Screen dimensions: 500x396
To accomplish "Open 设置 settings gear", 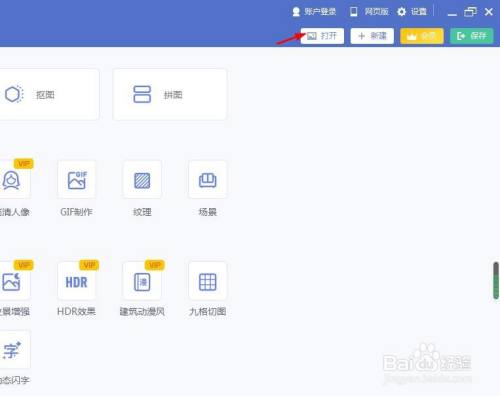I will pyautogui.click(x=412, y=12).
